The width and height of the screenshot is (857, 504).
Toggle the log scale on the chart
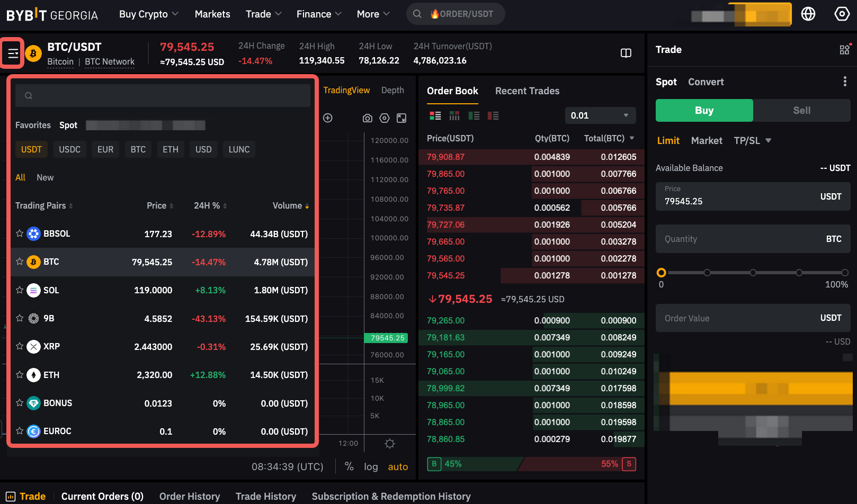click(x=371, y=467)
